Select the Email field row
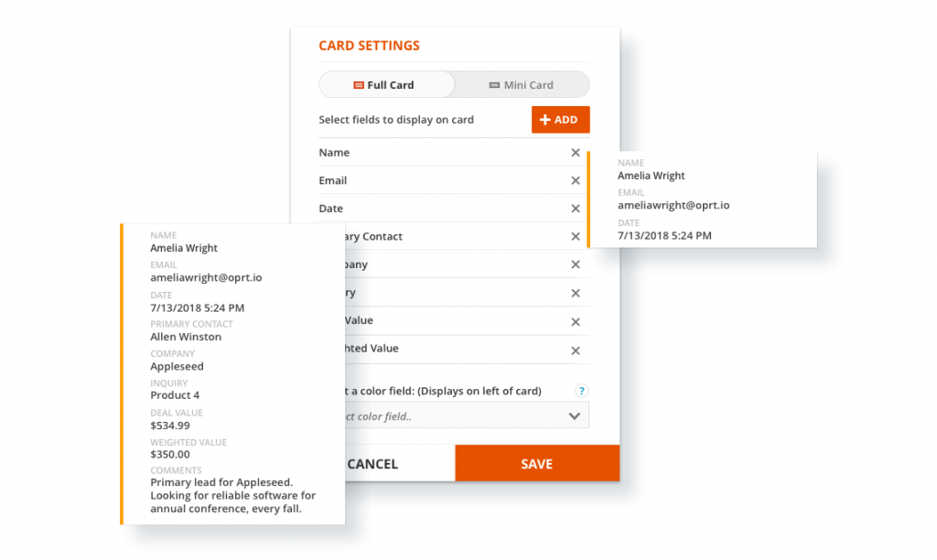This screenshot has width=937, height=560. (430, 181)
